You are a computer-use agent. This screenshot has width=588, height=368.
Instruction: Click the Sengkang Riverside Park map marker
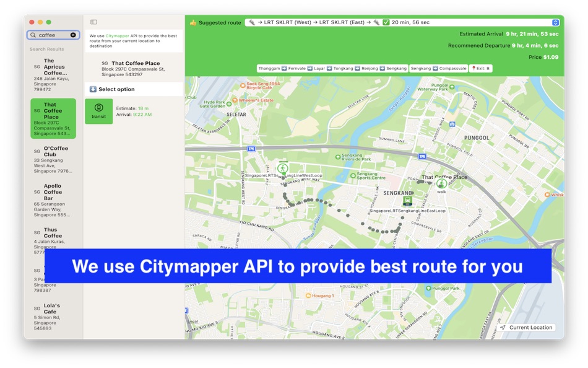337,157
